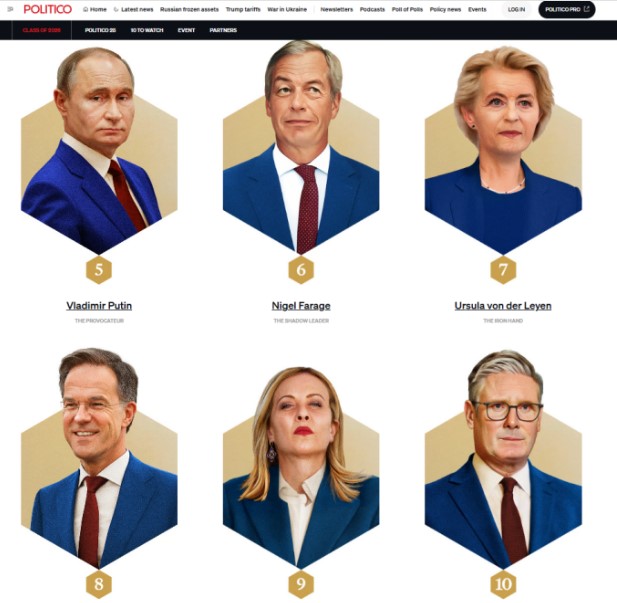Click the Nigel Farage portrait thumbnail
The width and height of the screenshot is (617, 603).
301,148
